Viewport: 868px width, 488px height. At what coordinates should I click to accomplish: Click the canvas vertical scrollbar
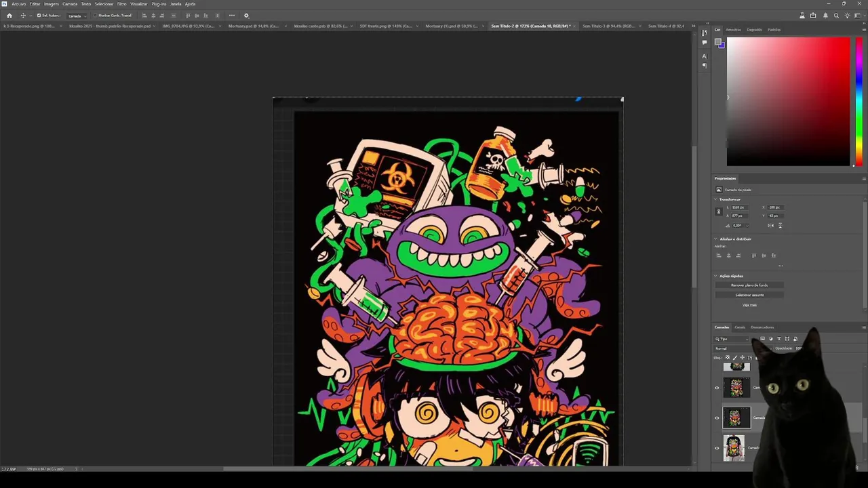693,217
